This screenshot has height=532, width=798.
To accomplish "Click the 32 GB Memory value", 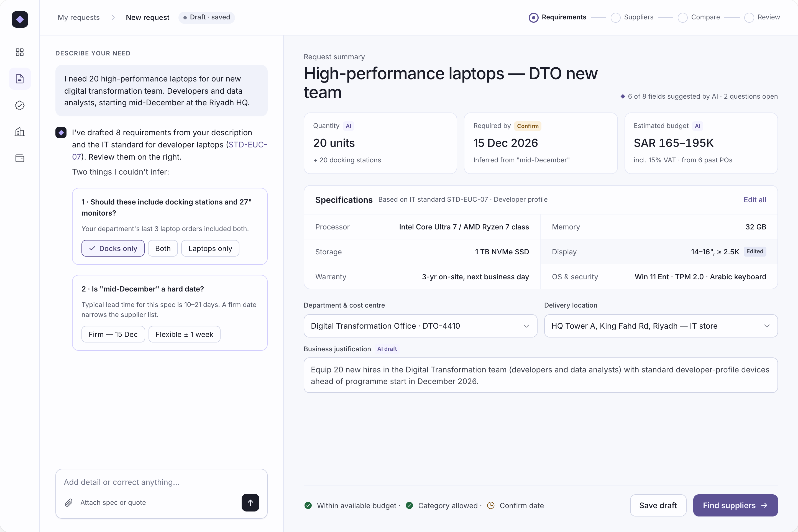I will click(x=756, y=227).
